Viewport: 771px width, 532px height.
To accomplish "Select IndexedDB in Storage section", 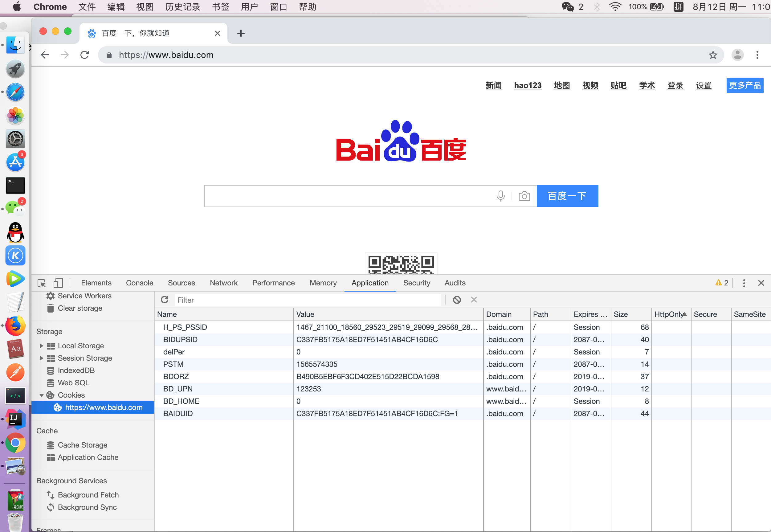I will [76, 370].
